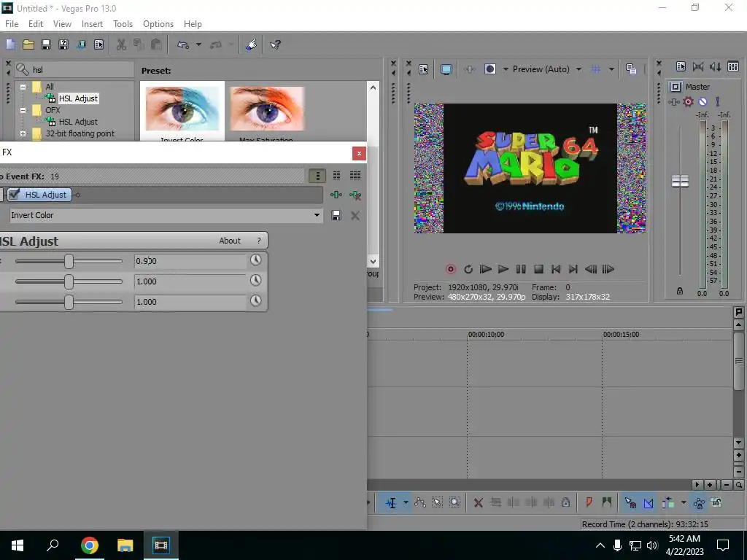
Task: Toggle Split Screen View in preview
Action: pos(490,69)
